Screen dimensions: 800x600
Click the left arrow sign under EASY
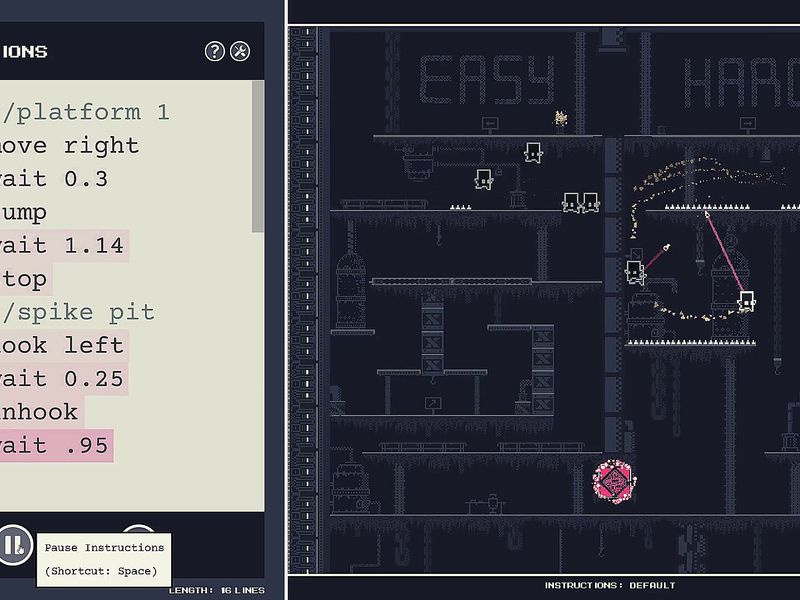click(x=490, y=123)
